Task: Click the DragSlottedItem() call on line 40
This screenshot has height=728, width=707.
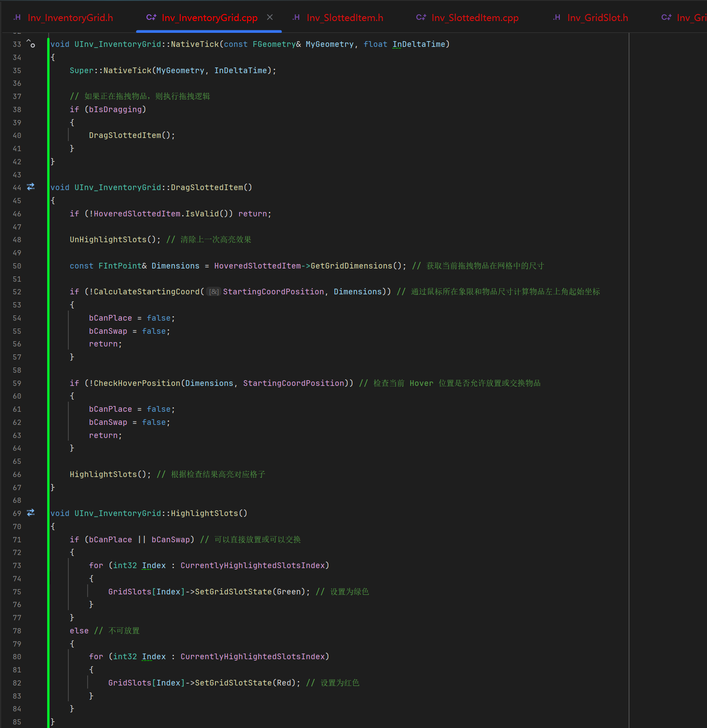Action: click(x=130, y=135)
